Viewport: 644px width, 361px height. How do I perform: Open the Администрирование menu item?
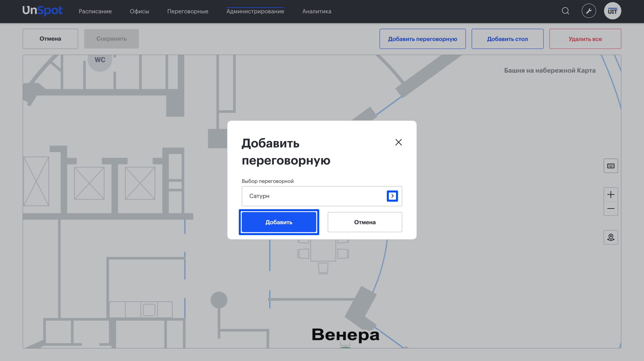click(255, 11)
